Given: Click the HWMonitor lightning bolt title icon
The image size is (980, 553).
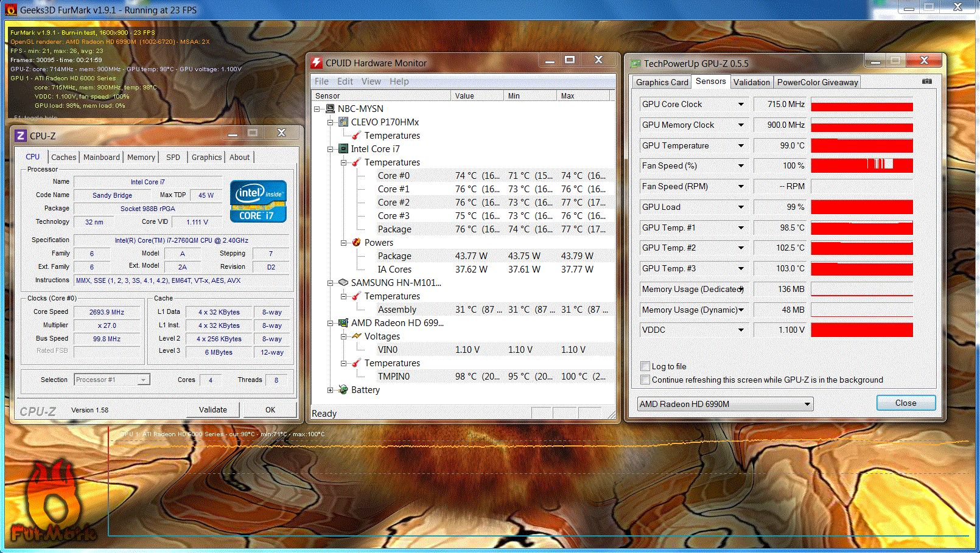Looking at the screenshot, I should [317, 63].
